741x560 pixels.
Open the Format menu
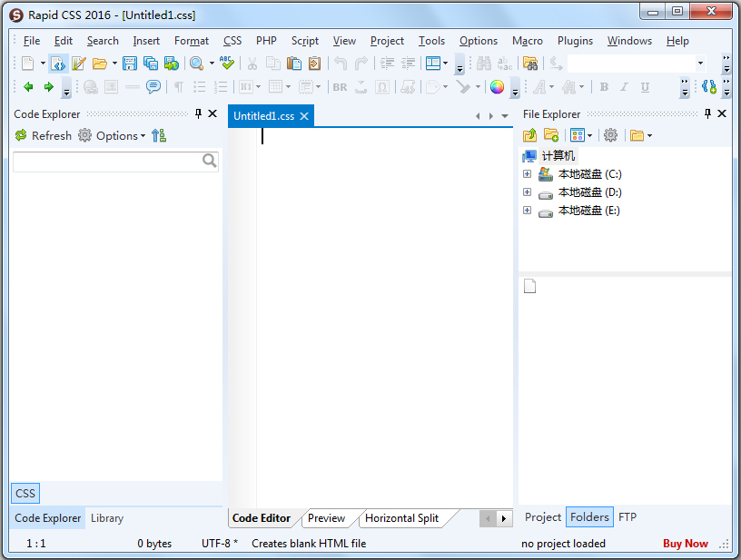192,41
